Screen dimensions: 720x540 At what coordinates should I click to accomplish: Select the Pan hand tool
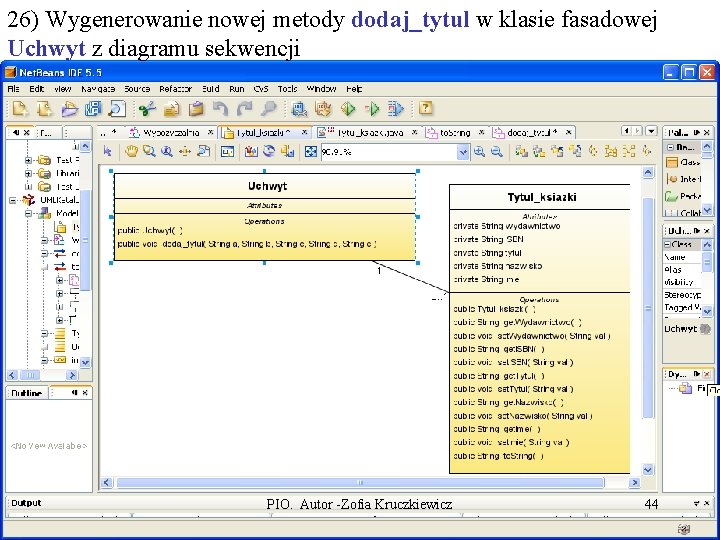[x=131, y=151]
